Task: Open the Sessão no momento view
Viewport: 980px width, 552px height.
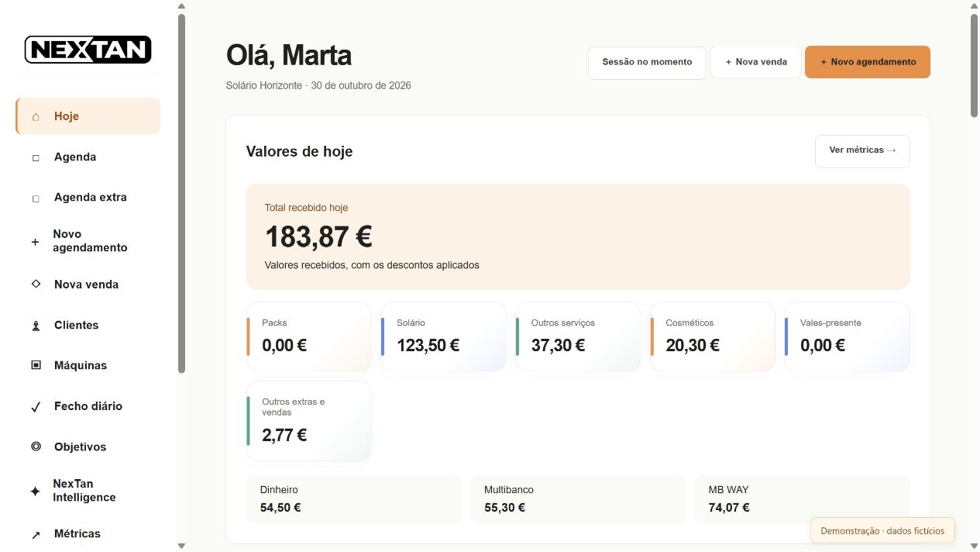Action: point(647,63)
